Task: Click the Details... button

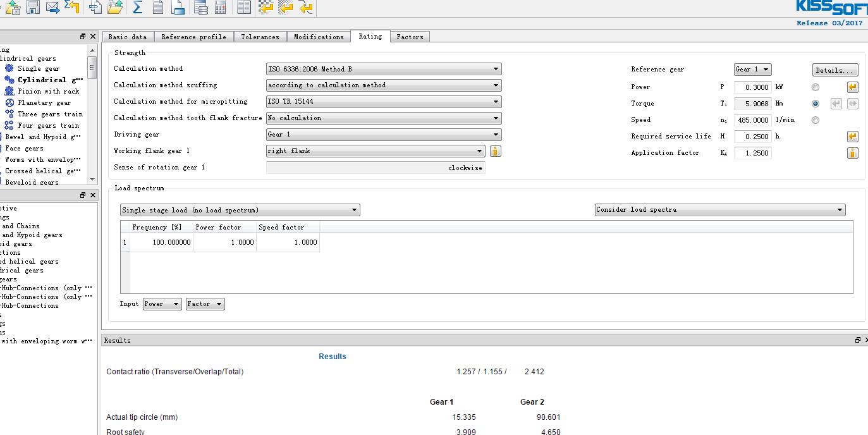Action: click(x=835, y=70)
